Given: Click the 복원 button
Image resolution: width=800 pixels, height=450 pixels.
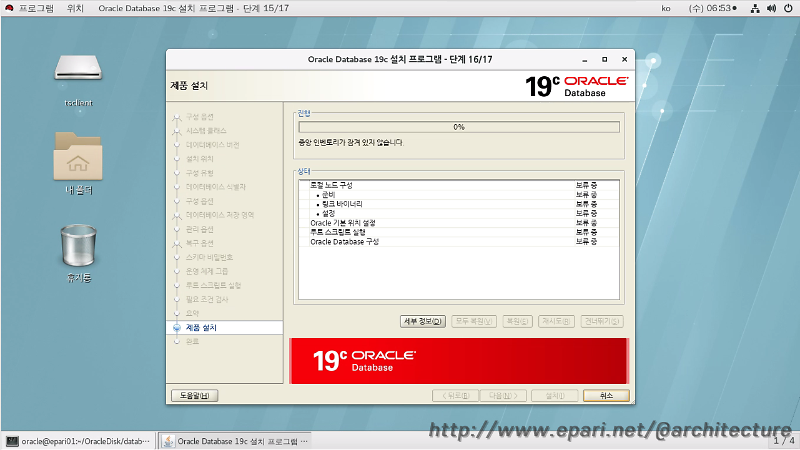Looking at the screenshot, I should pyautogui.click(x=517, y=321).
